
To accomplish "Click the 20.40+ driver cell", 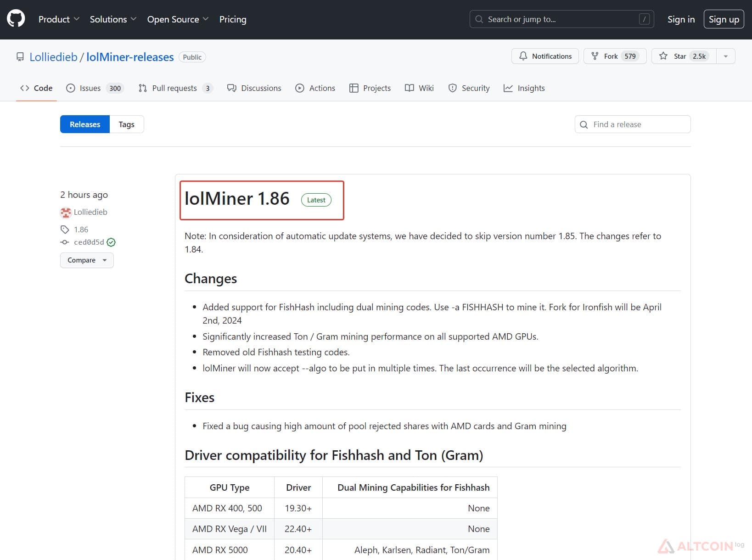I will 298,550.
